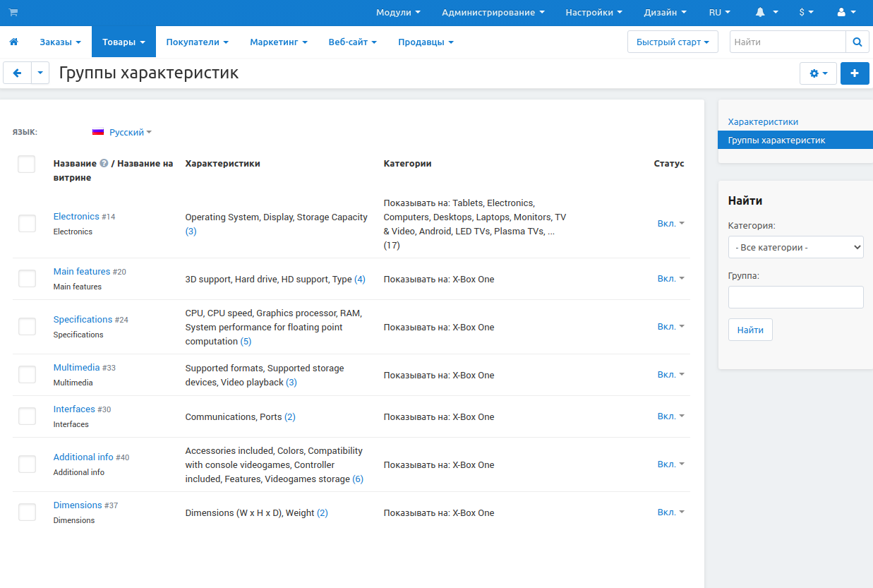
Task: Open the gear settings menu
Action: click(x=818, y=73)
